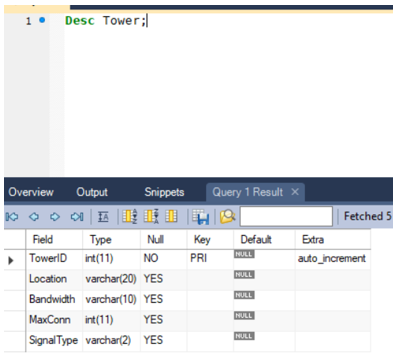Click the result search input field
The width and height of the screenshot is (400, 361).
pos(286,216)
